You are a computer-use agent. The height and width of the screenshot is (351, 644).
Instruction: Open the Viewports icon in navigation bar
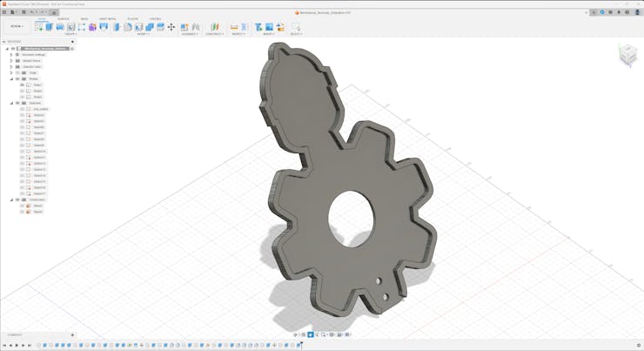[348, 335]
